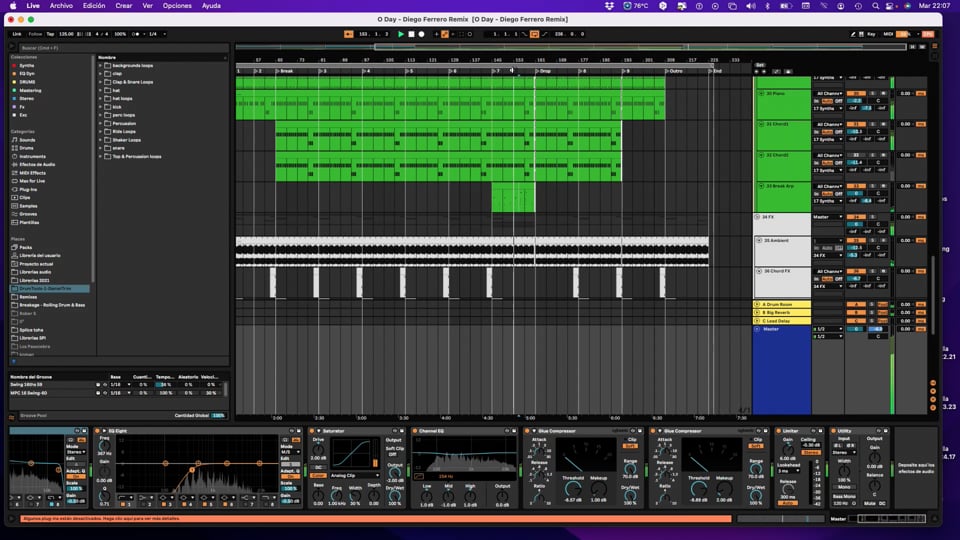This screenshot has height=540, width=960.
Task: Open the Archivo menu
Action: pos(61,6)
